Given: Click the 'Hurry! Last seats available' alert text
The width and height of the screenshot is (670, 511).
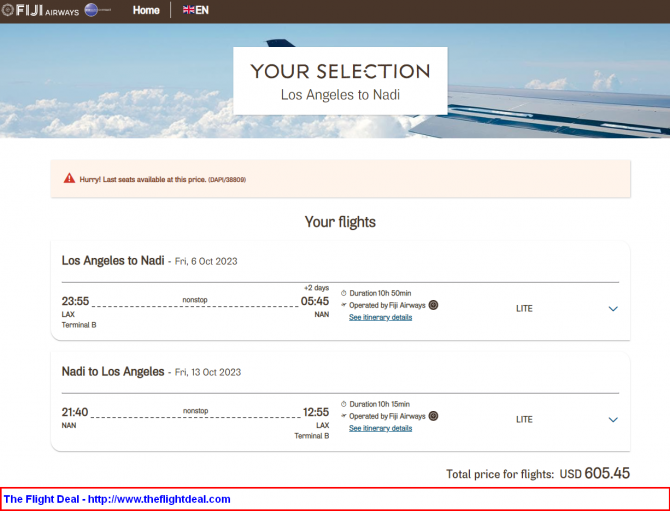Looking at the screenshot, I should [x=162, y=179].
